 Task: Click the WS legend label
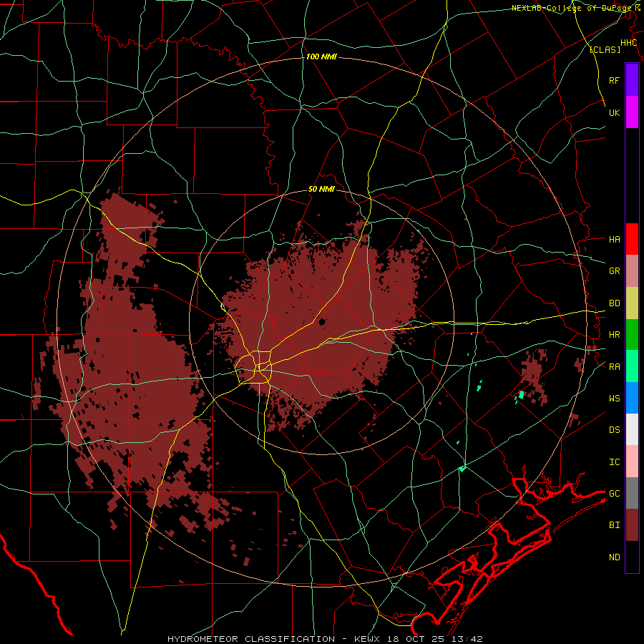pyautogui.click(x=614, y=399)
